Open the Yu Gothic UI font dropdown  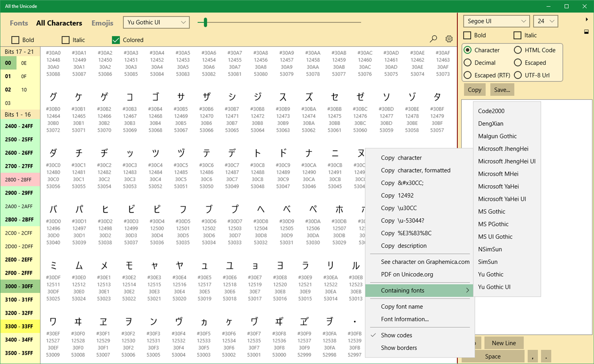156,22
